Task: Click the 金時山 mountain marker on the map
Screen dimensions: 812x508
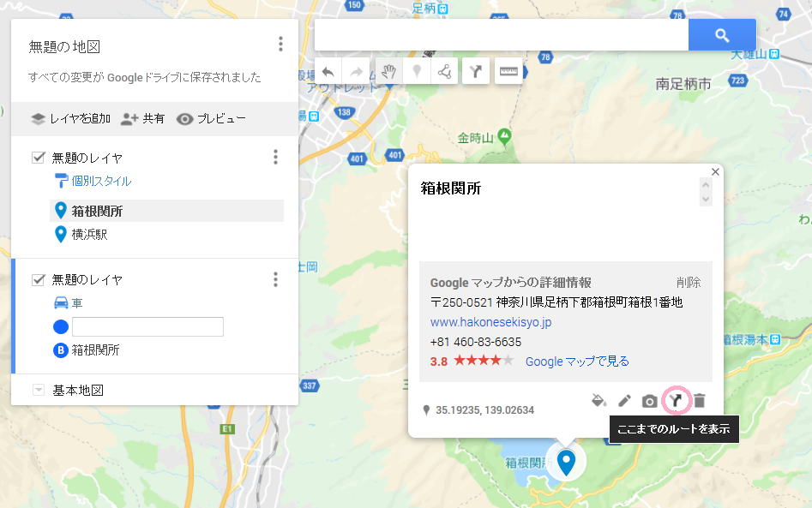Action: pos(504,136)
